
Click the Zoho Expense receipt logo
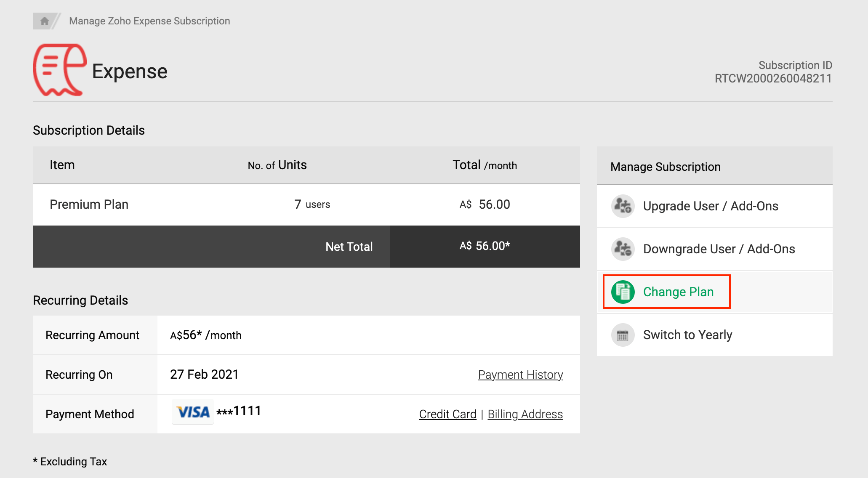pyautogui.click(x=60, y=70)
